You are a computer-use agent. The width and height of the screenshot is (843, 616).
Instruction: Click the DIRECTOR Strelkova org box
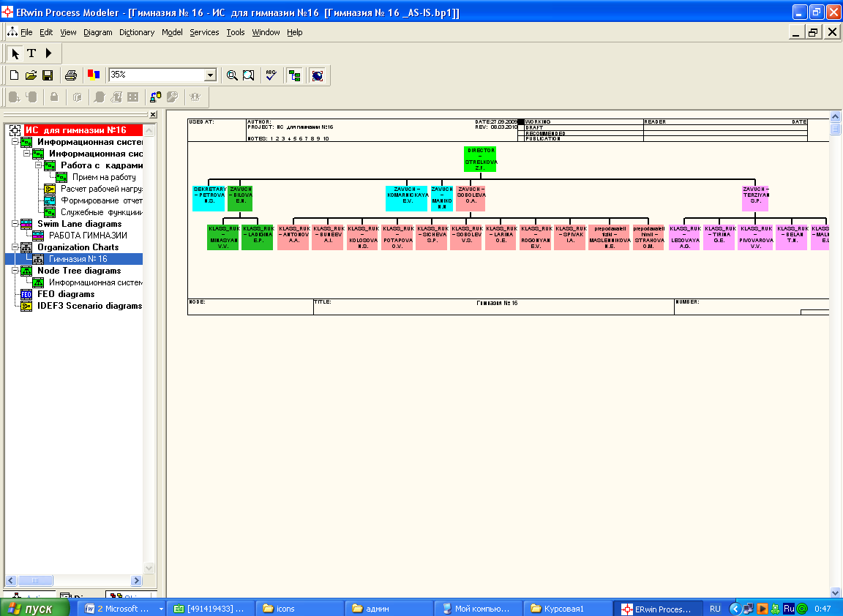[x=480, y=159]
